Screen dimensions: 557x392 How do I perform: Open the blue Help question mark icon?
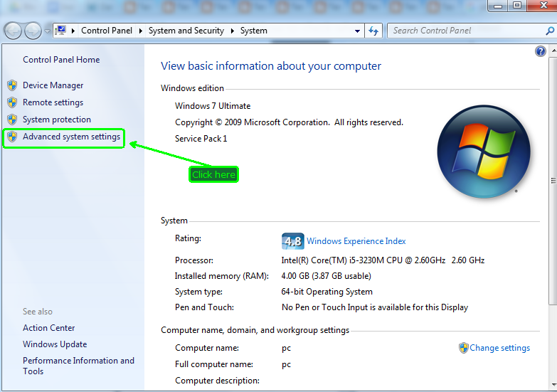[x=541, y=51]
